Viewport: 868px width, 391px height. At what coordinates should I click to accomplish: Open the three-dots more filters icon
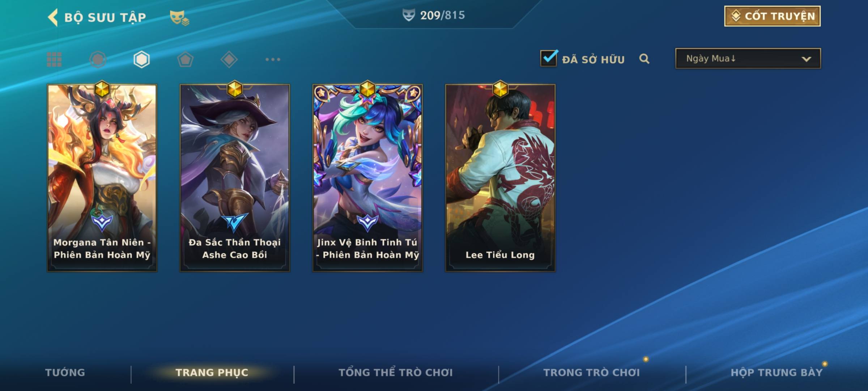click(x=273, y=59)
